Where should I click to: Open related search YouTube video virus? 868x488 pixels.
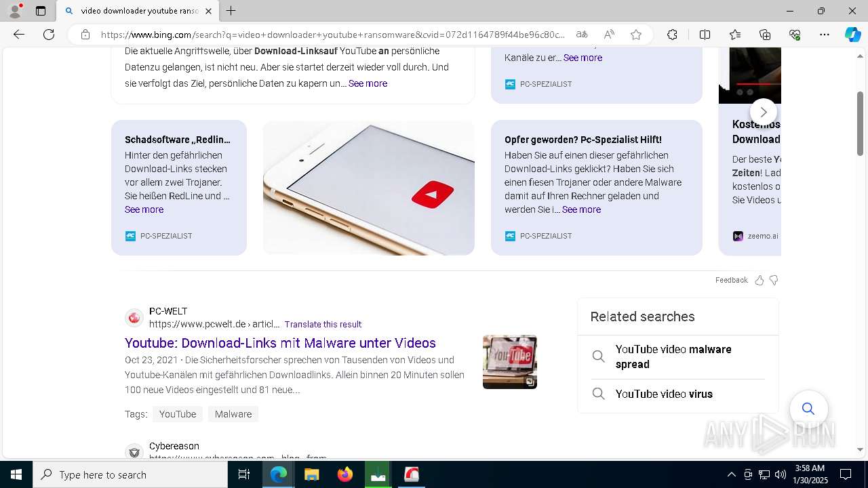(678, 394)
